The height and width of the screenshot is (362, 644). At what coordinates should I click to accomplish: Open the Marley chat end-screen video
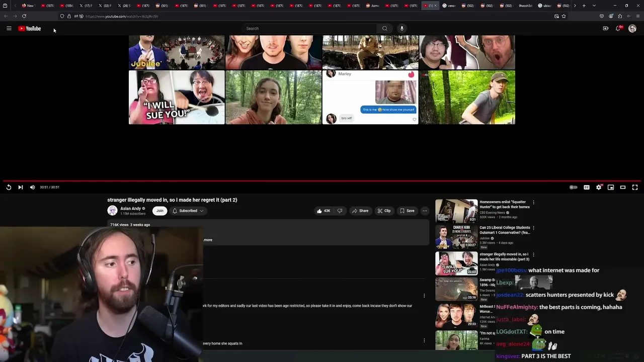pos(370,97)
